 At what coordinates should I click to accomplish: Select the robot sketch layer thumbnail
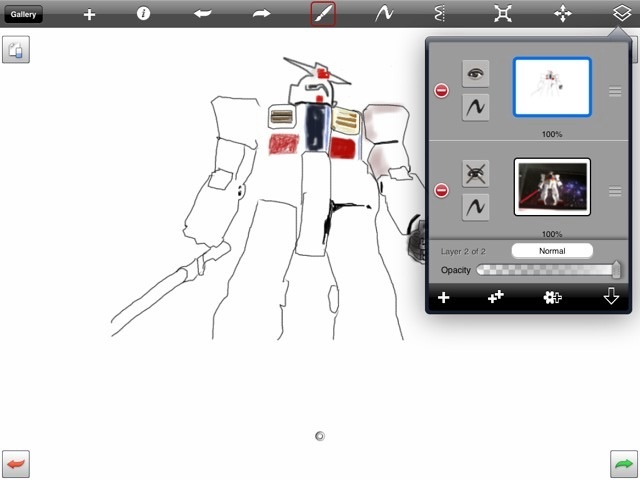(x=552, y=87)
